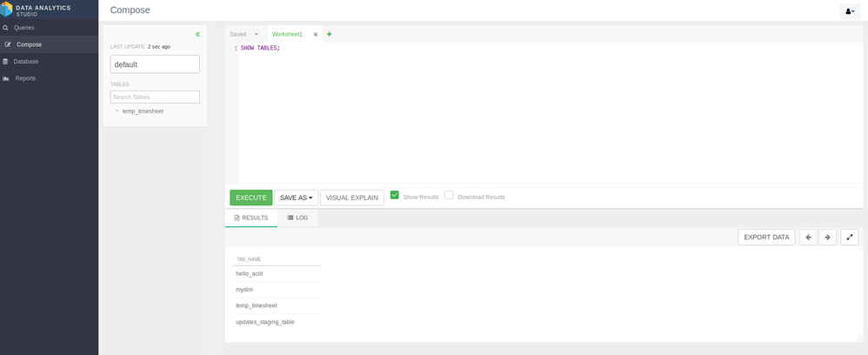Collapse the database panel with double-chevron icon

pos(197,34)
